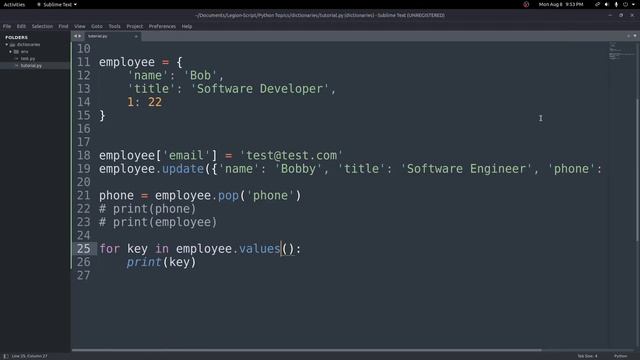
Task: Click the horizontal editor scrollbar
Action: pyautogui.click(x=307, y=350)
